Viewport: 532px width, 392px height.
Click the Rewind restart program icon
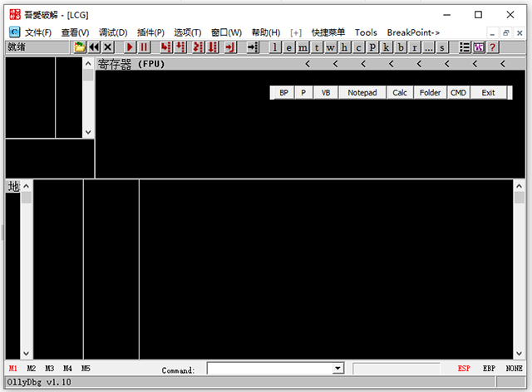click(94, 47)
